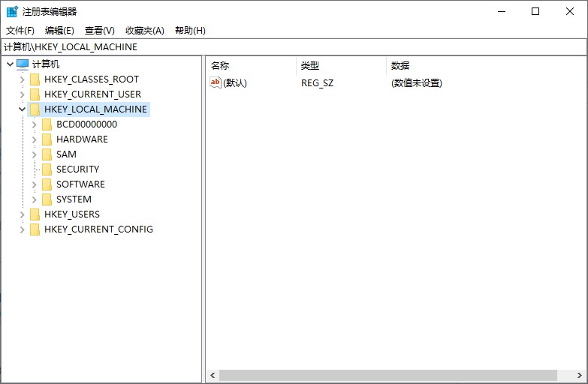Open the 收藏夹(A) menu
Image resolution: width=588 pixels, height=384 pixels.
tap(144, 31)
